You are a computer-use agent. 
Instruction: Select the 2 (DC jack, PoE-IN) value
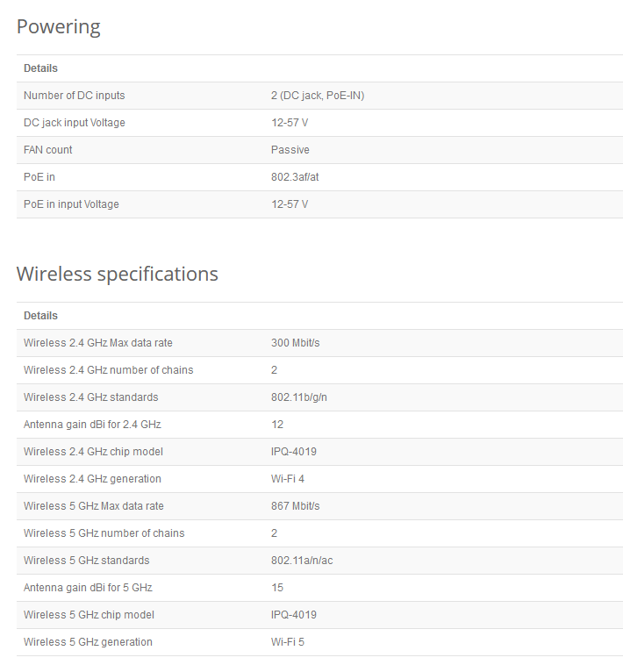[318, 96]
